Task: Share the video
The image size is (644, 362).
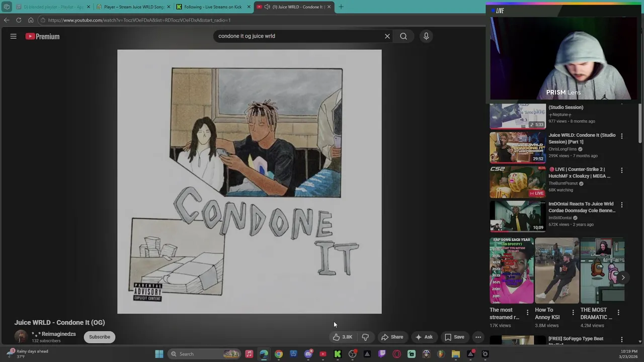Action: [x=392, y=337]
